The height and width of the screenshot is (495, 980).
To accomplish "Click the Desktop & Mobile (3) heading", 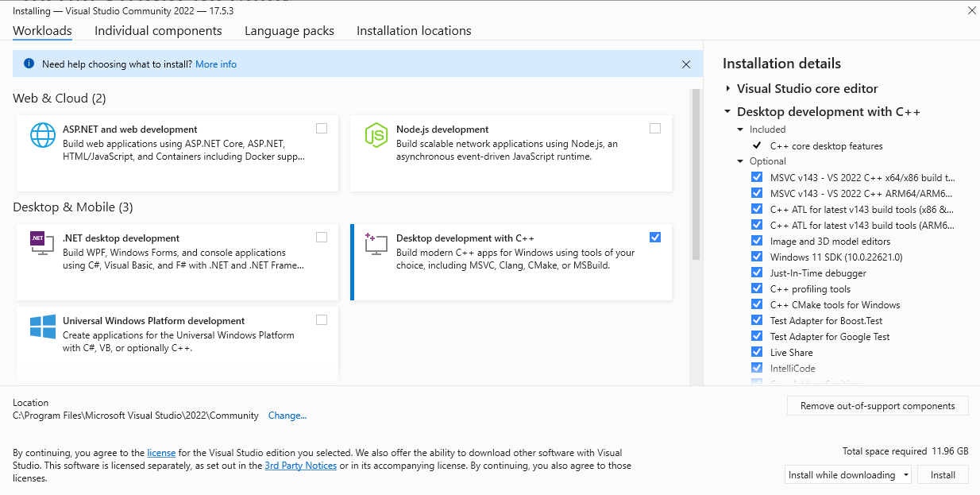I will [x=73, y=207].
